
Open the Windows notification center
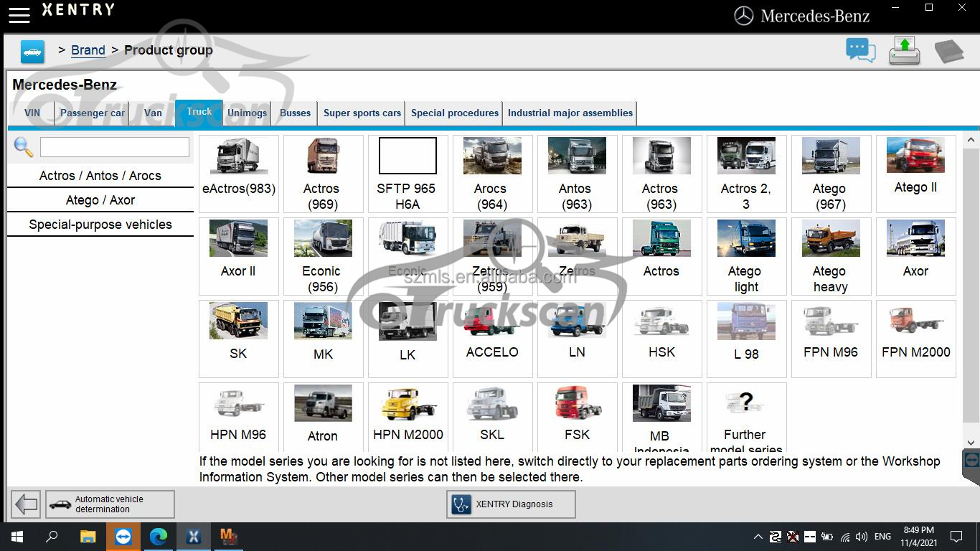956,537
